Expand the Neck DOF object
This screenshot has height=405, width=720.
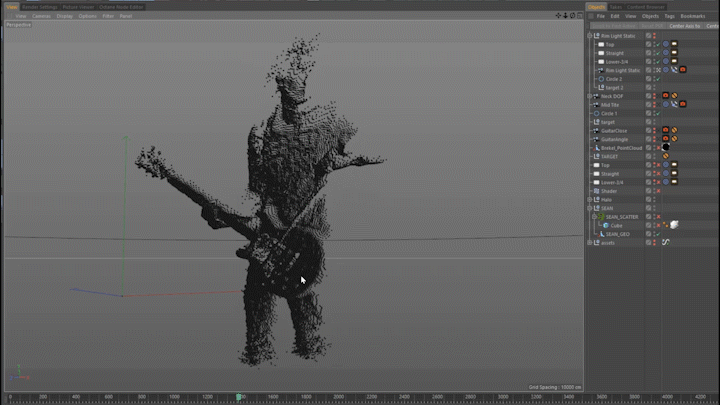[x=590, y=96]
